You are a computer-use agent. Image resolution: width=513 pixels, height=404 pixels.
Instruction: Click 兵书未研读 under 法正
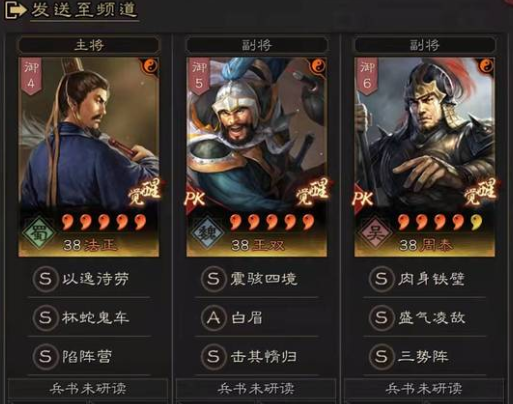88,388
